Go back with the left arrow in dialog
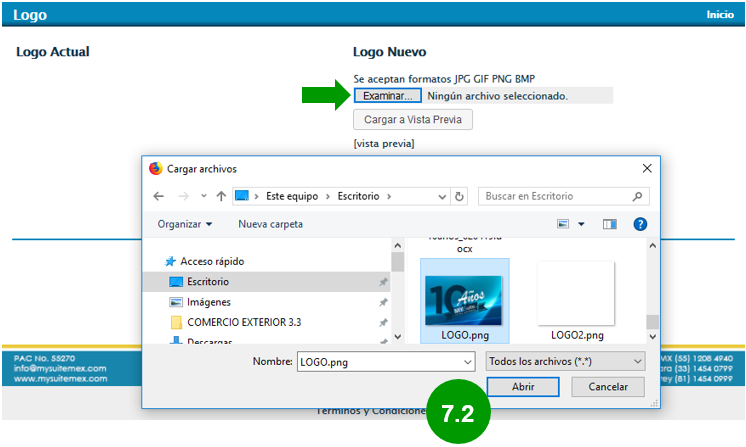 [158, 196]
